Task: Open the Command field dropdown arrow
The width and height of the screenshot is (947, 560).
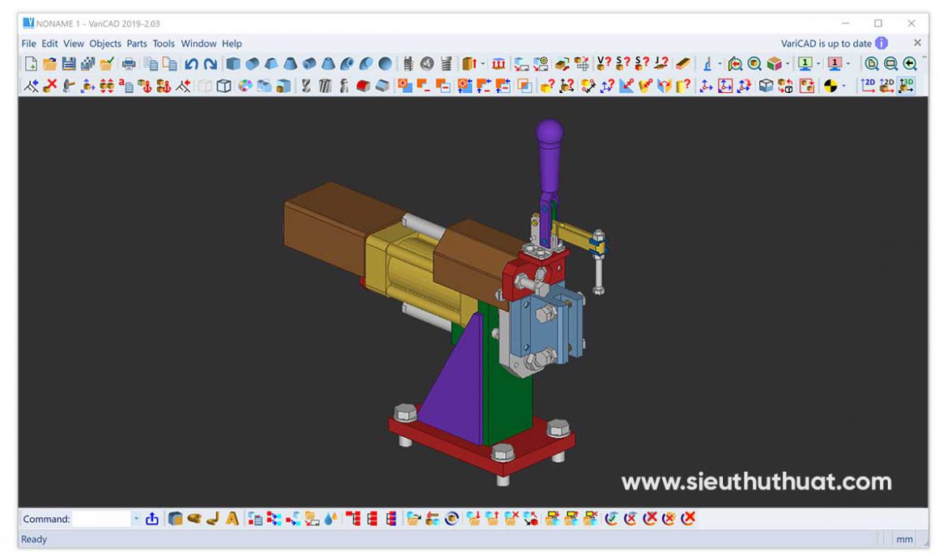Action: (136, 518)
